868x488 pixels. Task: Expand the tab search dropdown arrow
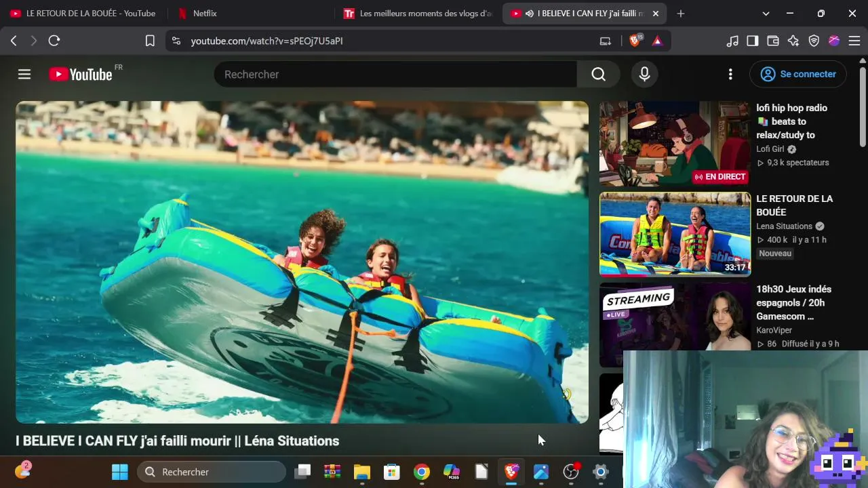pos(766,14)
